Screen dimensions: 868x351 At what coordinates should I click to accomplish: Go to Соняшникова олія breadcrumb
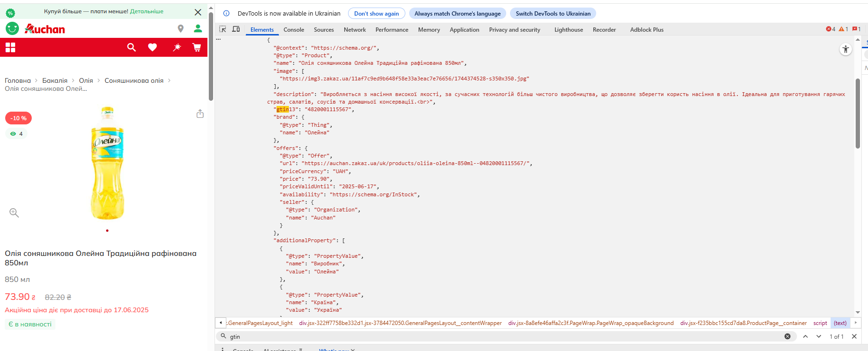(x=134, y=80)
